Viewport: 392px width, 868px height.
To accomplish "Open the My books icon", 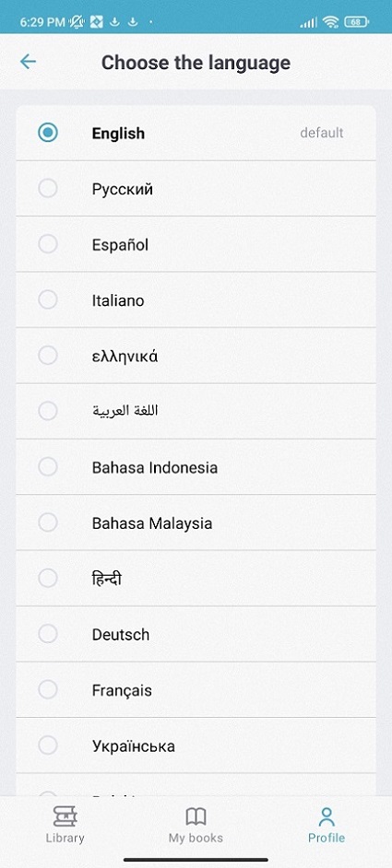I will coord(196,816).
